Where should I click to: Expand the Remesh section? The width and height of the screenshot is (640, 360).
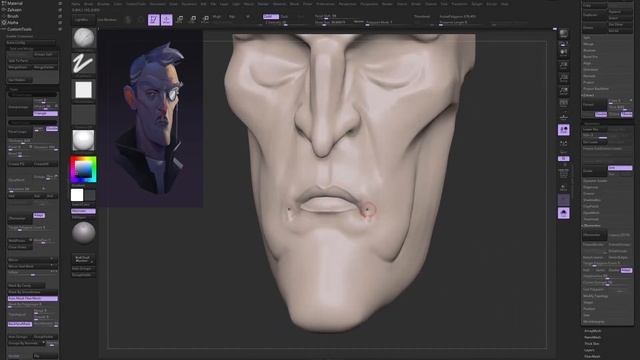click(589, 76)
